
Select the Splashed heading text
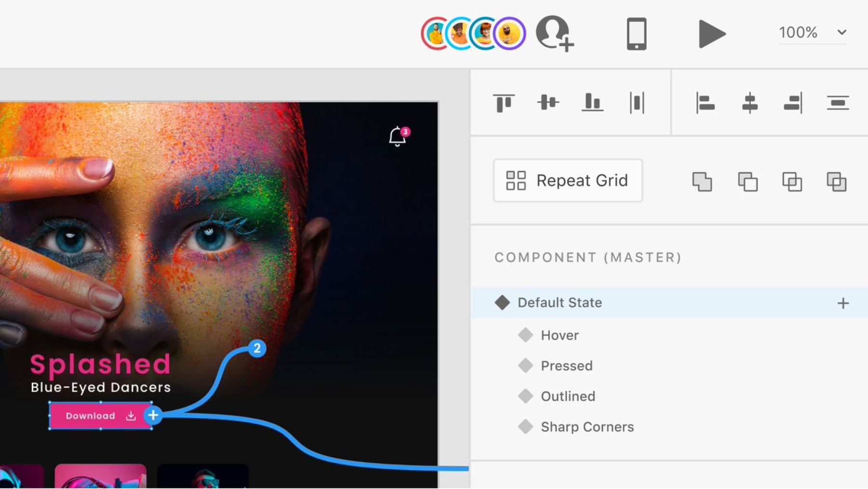tap(100, 364)
